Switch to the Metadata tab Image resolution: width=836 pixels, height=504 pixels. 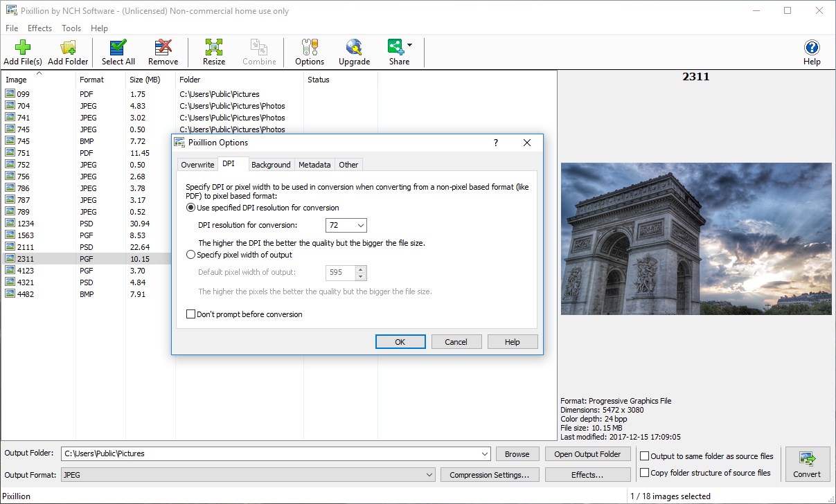(x=314, y=164)
